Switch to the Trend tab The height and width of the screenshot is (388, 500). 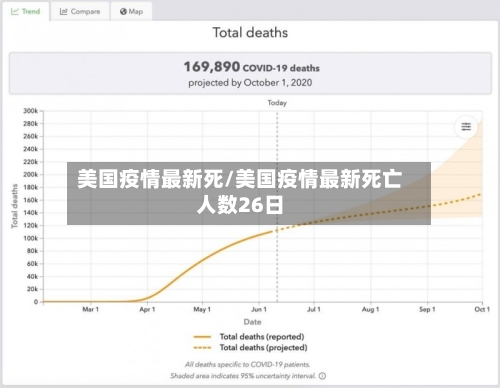[x=26, y=11]
